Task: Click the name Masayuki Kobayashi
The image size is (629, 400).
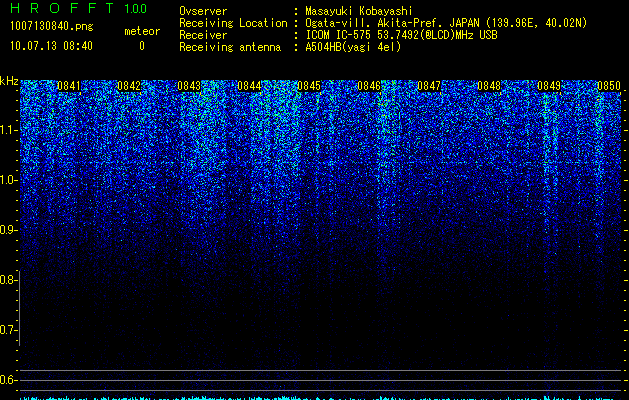Action: 359,11
